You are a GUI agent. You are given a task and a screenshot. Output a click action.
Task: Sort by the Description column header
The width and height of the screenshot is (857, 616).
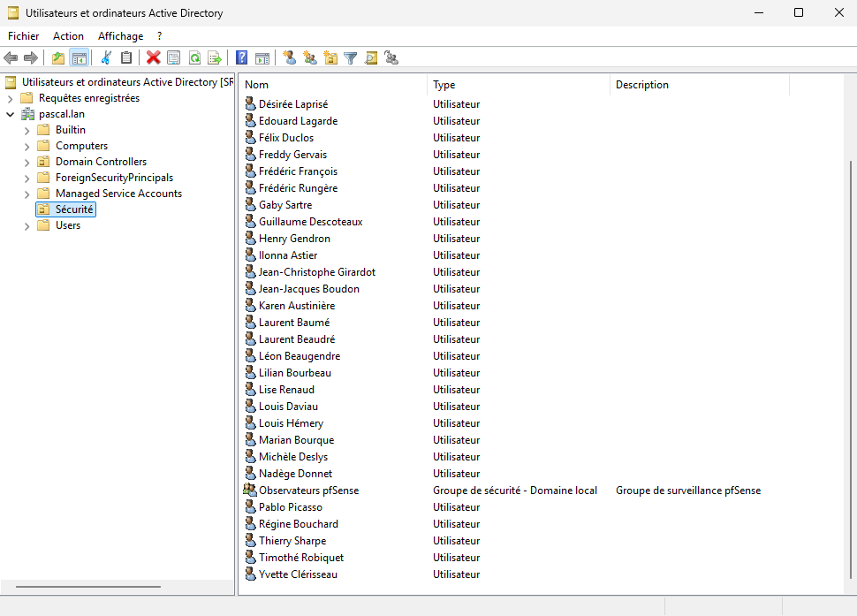(x=700, y=85)
